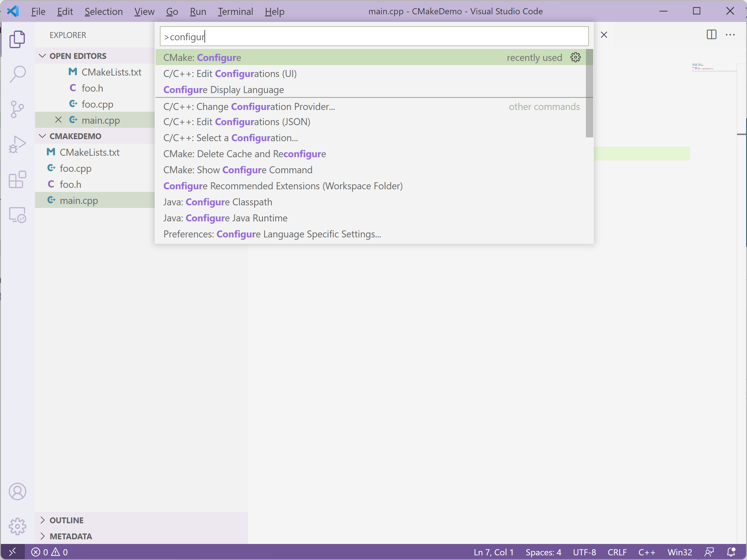The width and height of the screenshot is (747, 560).
Task: Change line endings via CRLF status item
Action: (x=617, y=552)
